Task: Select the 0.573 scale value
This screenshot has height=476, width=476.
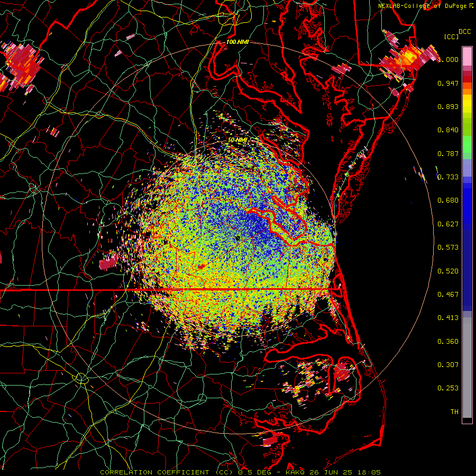Action: (448, 248)
